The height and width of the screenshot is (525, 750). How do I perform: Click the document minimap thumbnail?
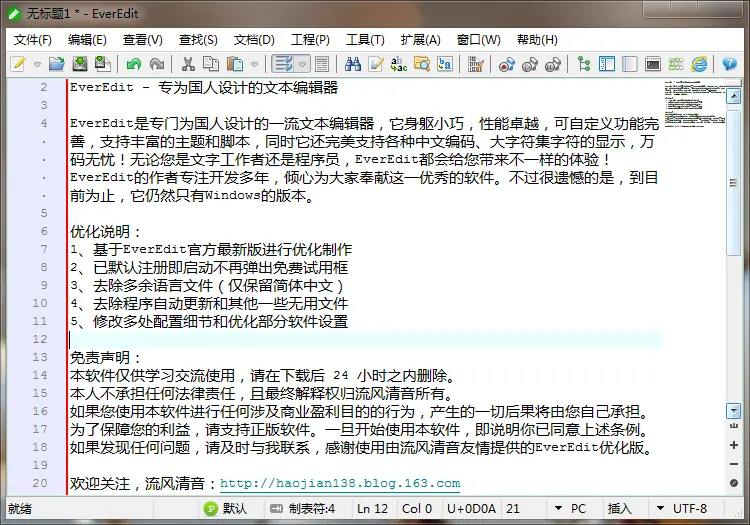[x=694, y=104]
